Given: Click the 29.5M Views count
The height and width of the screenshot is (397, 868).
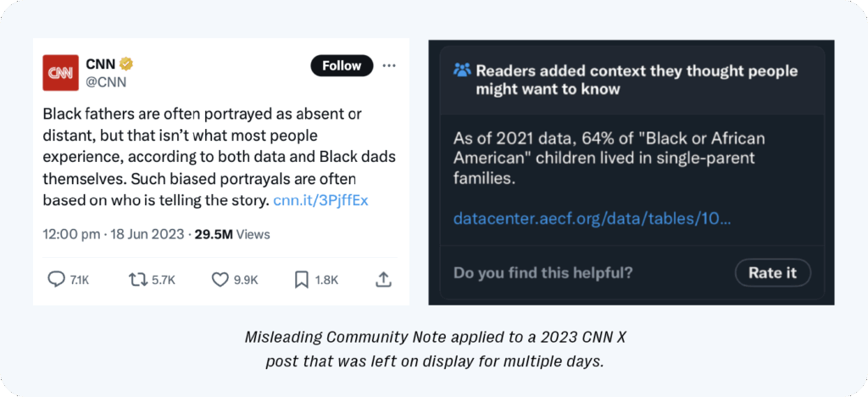Looking at the screenshot, I should (x=231, y=233).
